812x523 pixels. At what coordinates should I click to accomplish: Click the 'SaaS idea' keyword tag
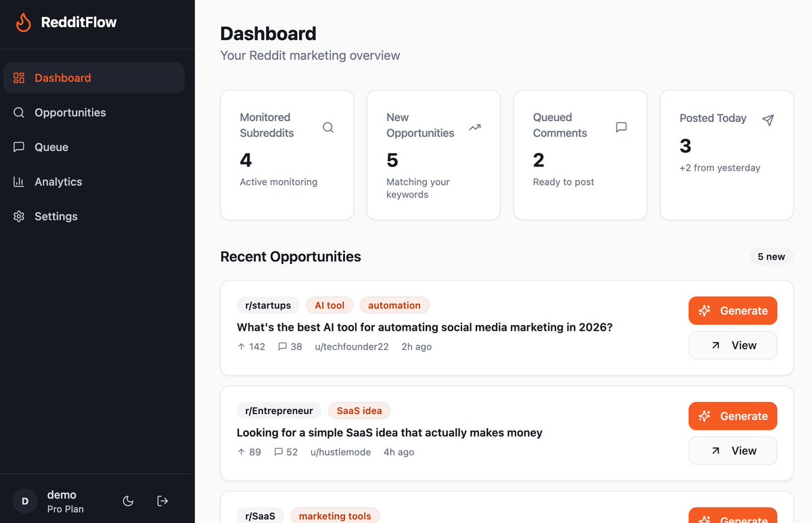(x=359, y=411)
